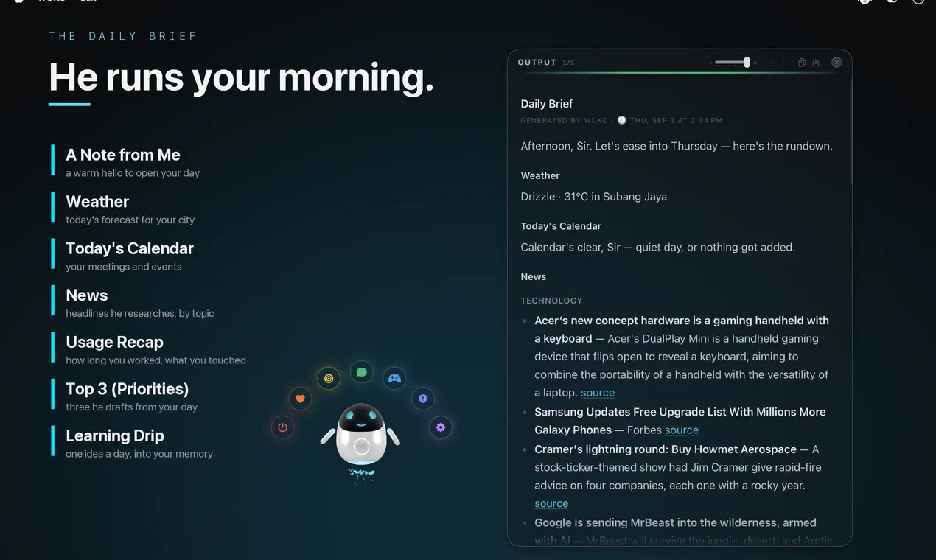Viewport: 936px width, 560px height.
Task: Open the source link for the Acer article
Action: 598,393
